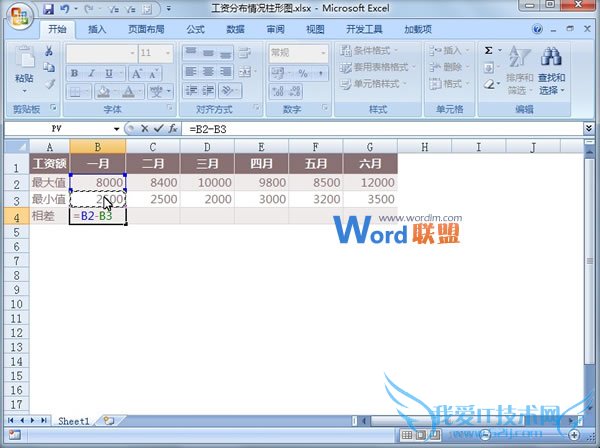This screenshot has height=448, width=600.
Task: Save workbook via quick access toolbar
Action: coord(48,9)
